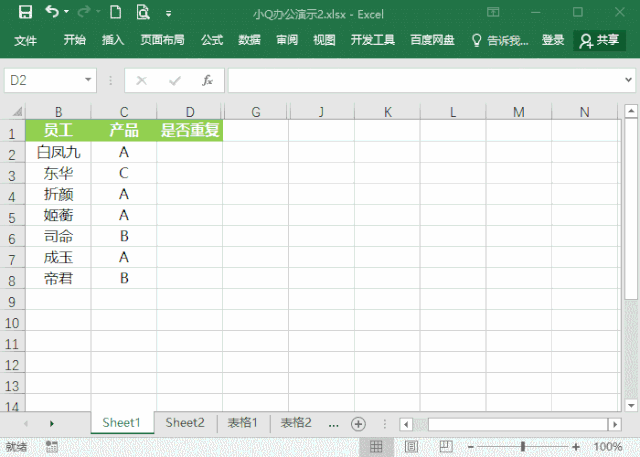
Task: Open the 页面布局 tab
Action: point(162,40)
